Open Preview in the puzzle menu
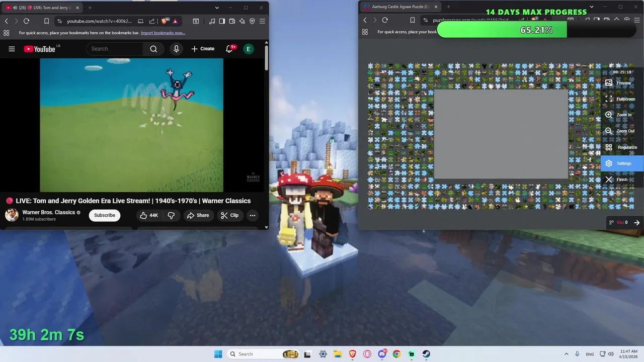The width and height of the screenshot is (644, 362). [622, 83]
